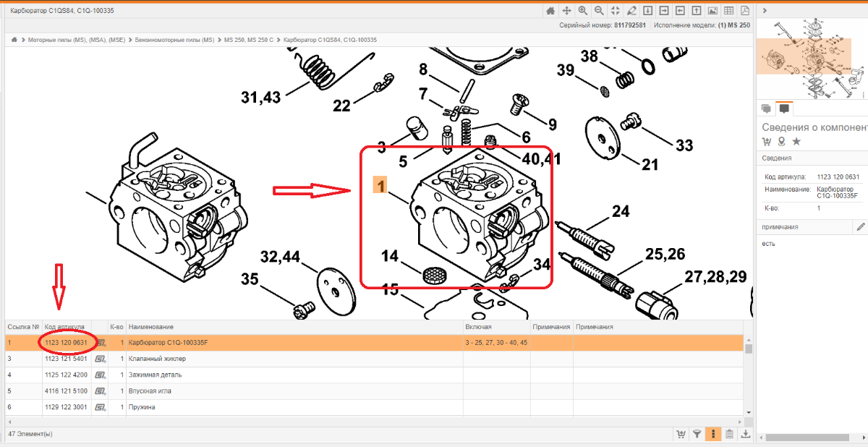
Task: Click article code 4116 121 5100
Action: 66,391
